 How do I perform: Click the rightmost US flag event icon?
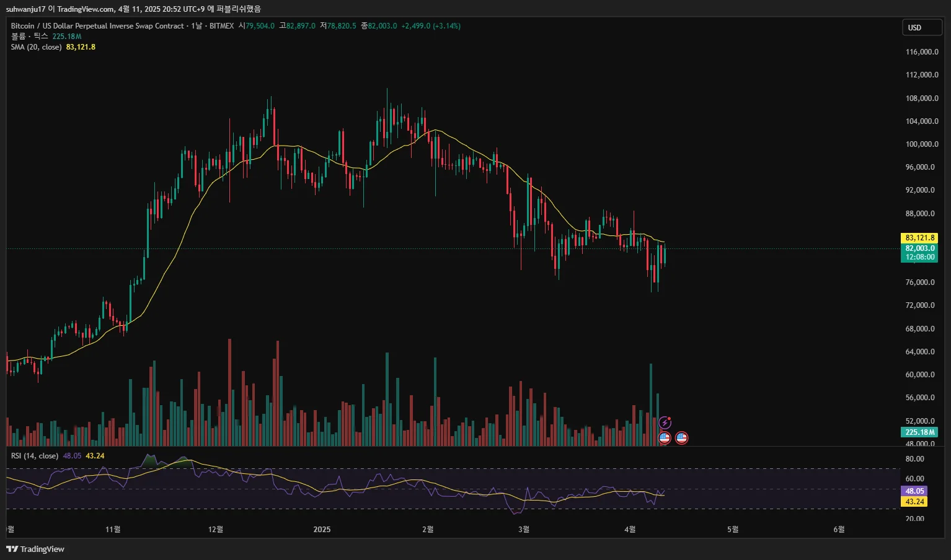pos(681,438)
